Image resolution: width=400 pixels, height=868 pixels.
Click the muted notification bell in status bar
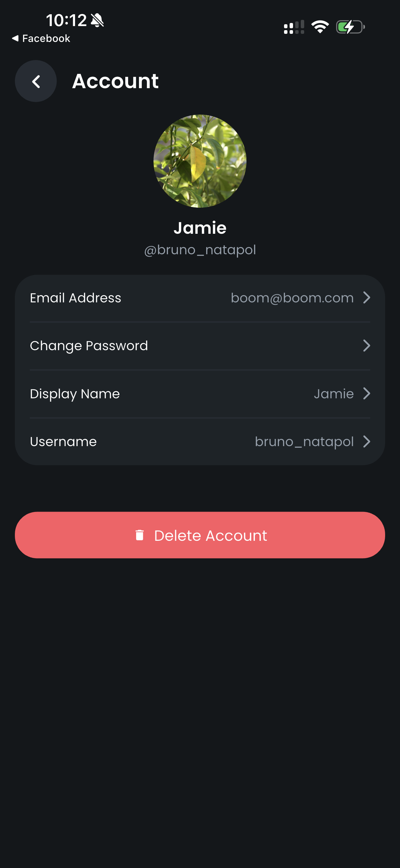point(97,20)
